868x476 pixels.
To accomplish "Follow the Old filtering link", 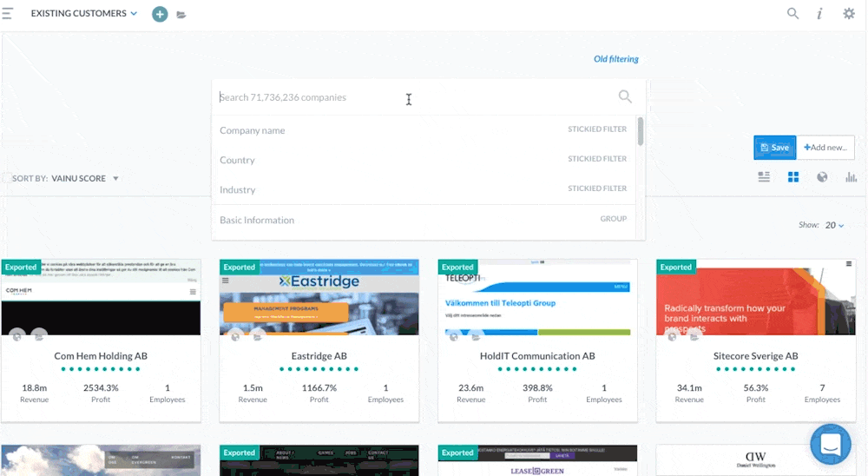I will 615,59.
